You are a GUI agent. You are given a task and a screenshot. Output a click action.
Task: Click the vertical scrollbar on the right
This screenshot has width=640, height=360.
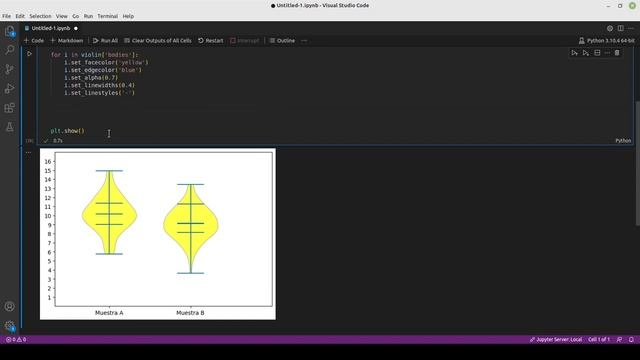(x=638, y=163)
